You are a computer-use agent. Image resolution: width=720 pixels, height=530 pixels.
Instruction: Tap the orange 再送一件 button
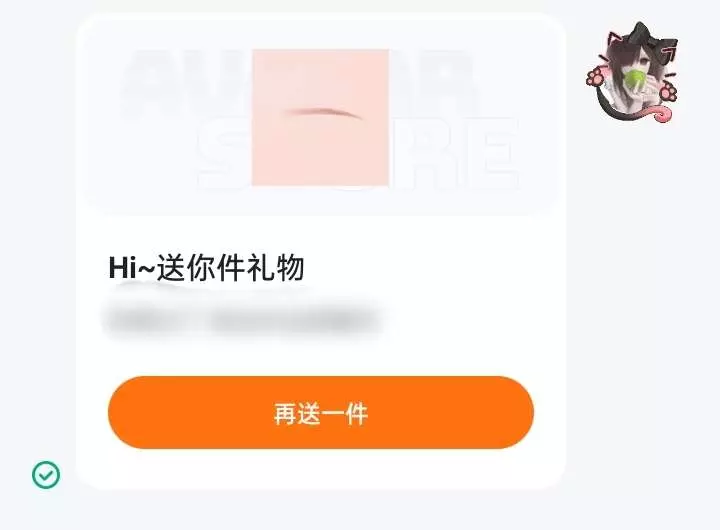tap(321, 412)
